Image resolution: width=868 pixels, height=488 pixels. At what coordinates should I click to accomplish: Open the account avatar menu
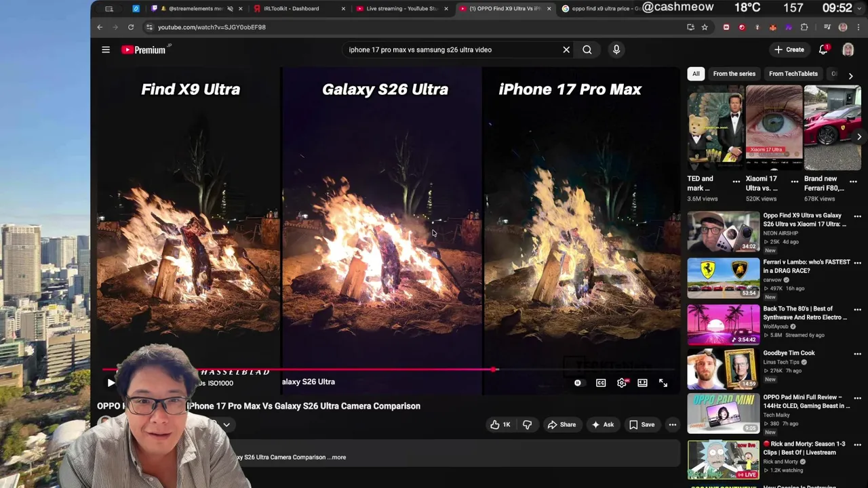[x=848, y=49]
